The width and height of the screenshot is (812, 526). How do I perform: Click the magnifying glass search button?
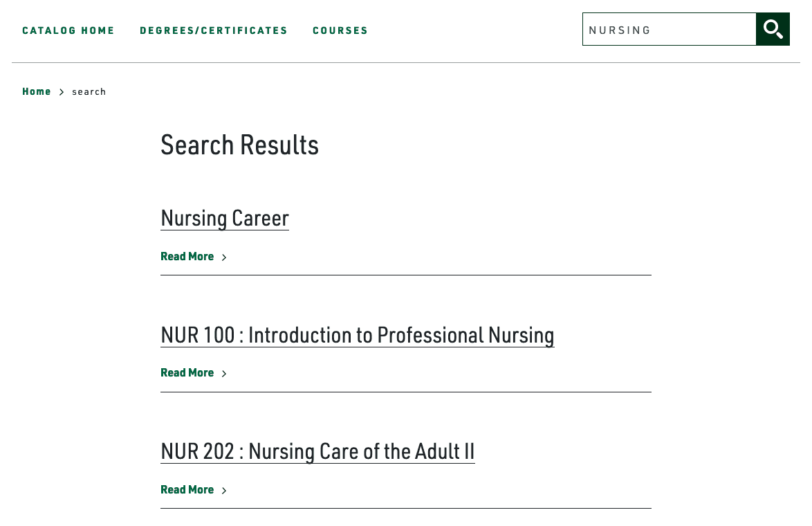coord(773,29)
